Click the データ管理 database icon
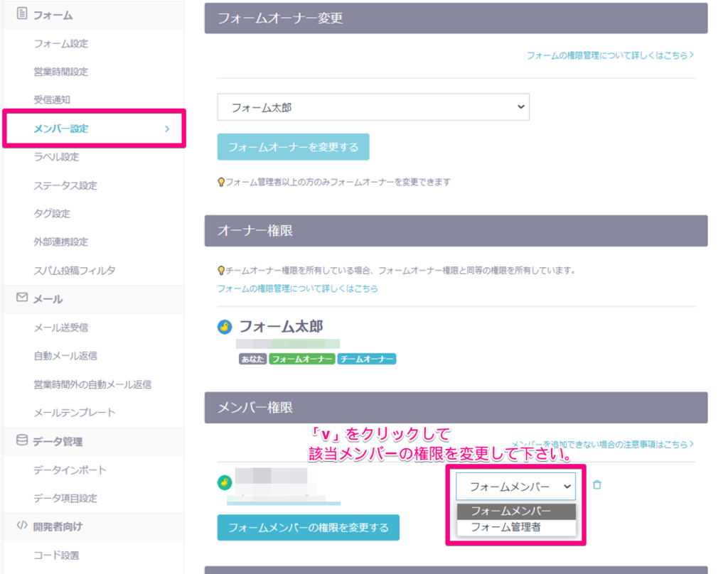The height and width of the screenshot is (574, 728). coord(21,440)
